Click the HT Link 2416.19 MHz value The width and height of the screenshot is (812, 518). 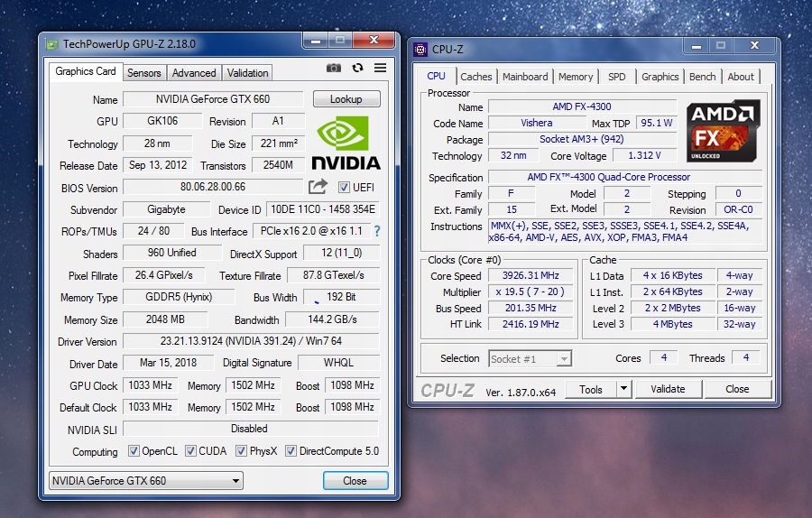[x=531, y=324]
